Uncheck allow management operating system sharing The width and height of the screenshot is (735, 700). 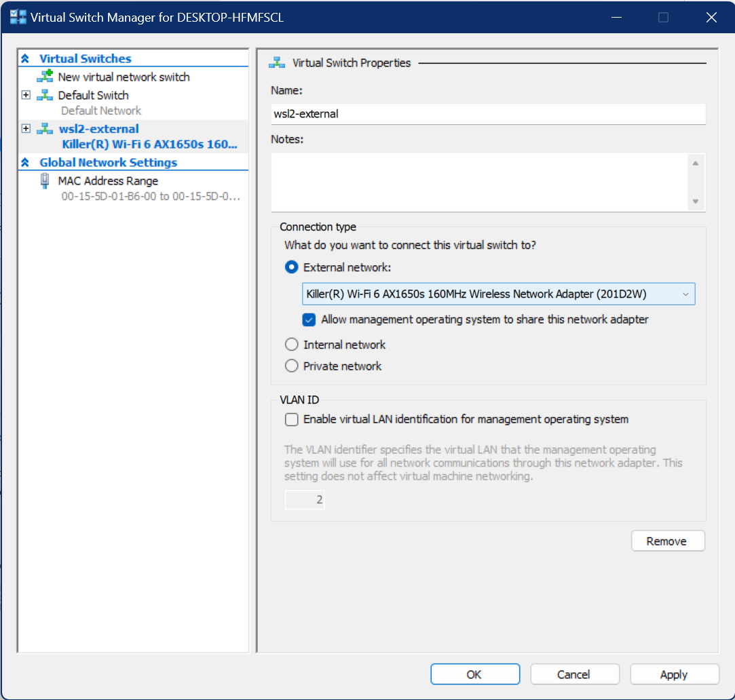[309, 319]
